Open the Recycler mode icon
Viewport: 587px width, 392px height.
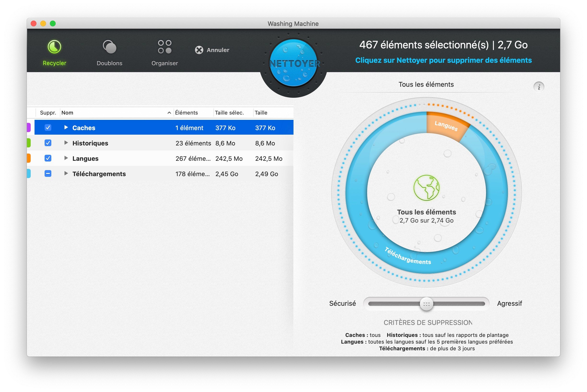pos(54,47)
